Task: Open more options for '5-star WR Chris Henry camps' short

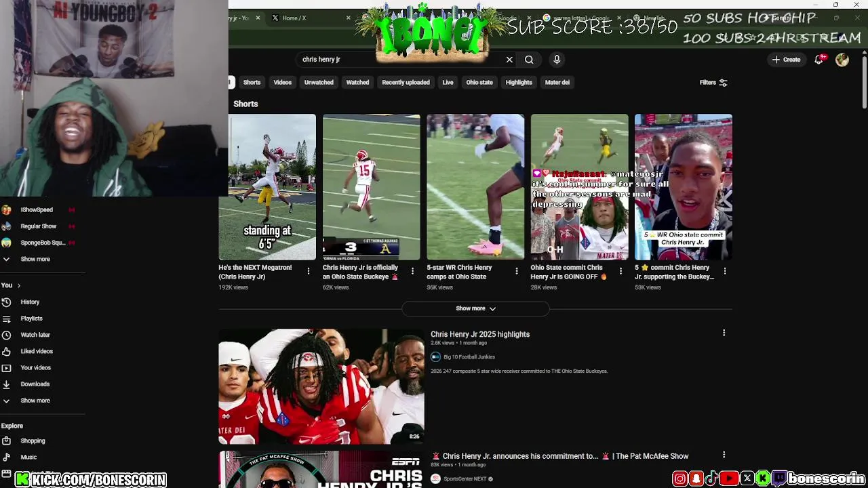Action: point(517,271)
